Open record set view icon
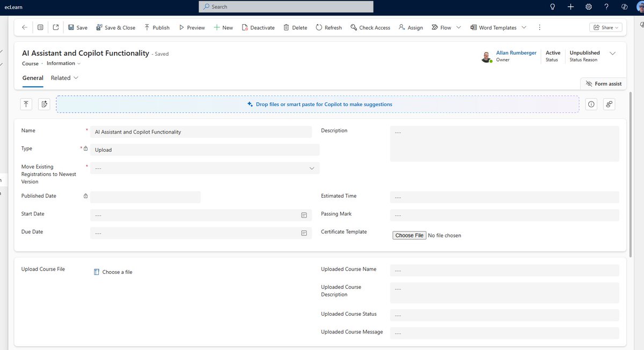 [x=40, y=27]
